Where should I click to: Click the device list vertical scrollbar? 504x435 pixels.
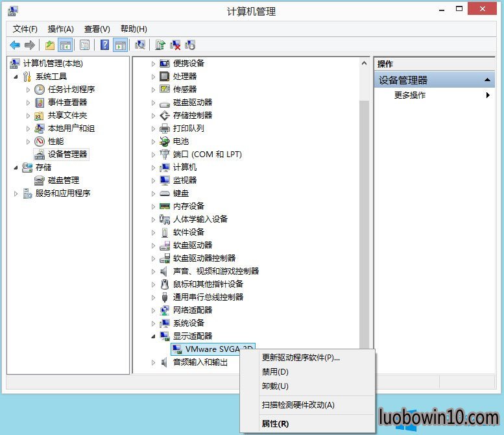[x=363, y=227]
